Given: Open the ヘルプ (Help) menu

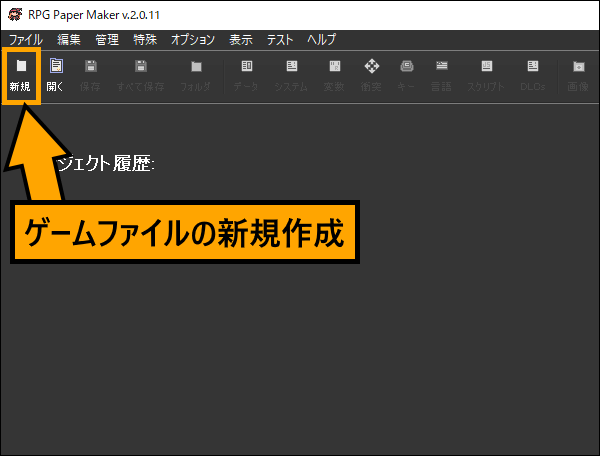Looking at the screenshot, I should tap(322, 40).
